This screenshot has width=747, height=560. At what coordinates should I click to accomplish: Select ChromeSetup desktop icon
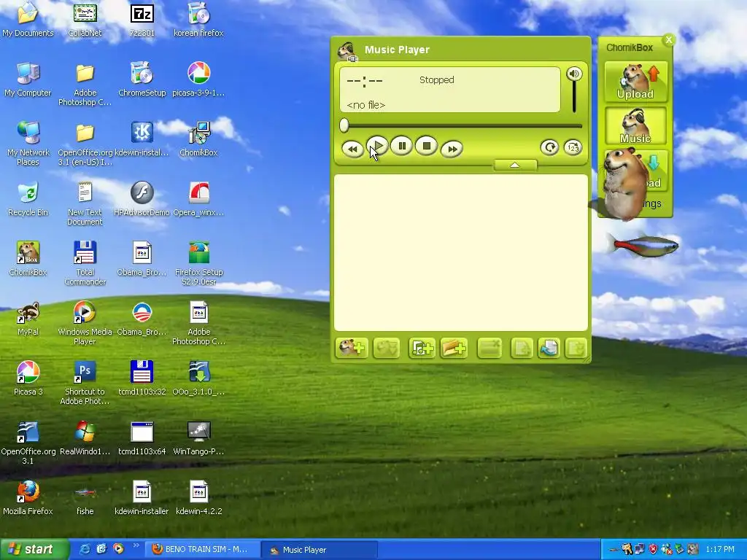(x=142, y=79)
